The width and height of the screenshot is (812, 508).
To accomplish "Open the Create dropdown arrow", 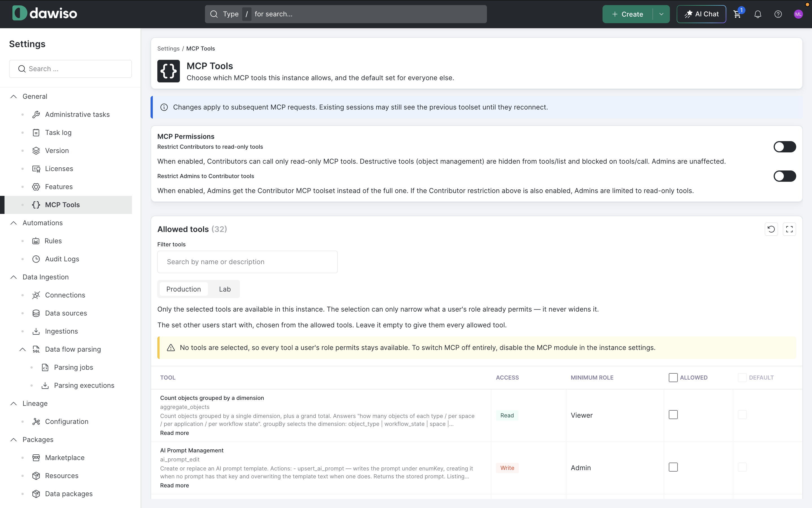I will click(661, 14).
